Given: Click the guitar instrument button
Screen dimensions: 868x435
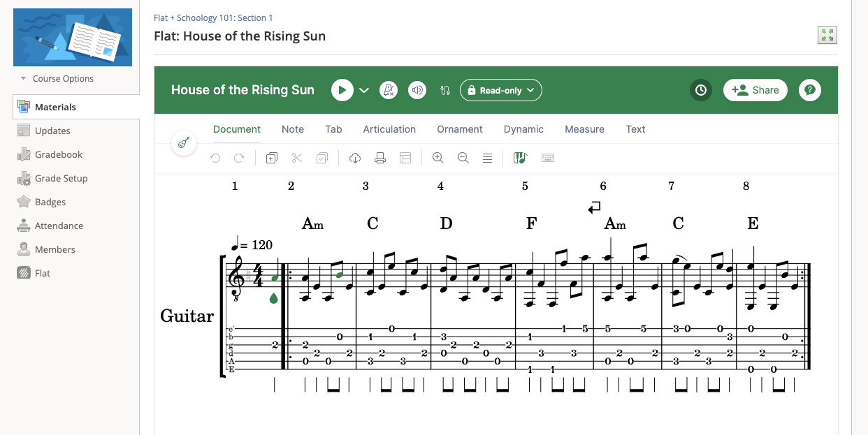Looking at the screenshot, I should [x=184, y=143].
